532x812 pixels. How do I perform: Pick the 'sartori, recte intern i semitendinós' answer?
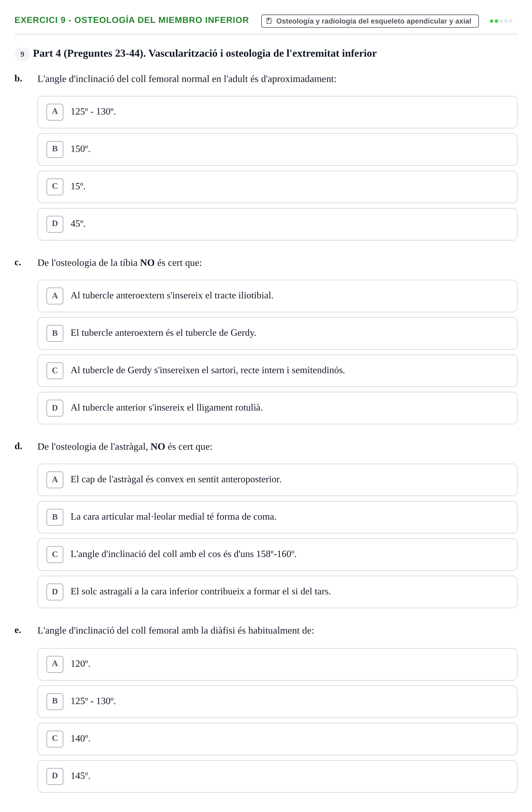pos(277,370)
